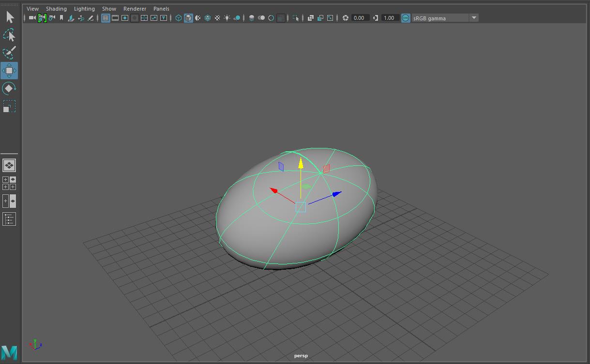Switch to two-pane side-by-side layout
The image size is (590, 364).
[x=9, y=201]
